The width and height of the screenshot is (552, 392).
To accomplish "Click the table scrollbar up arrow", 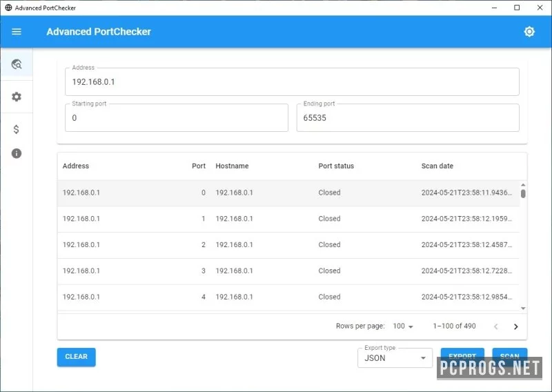I will [x=523, y=185].
